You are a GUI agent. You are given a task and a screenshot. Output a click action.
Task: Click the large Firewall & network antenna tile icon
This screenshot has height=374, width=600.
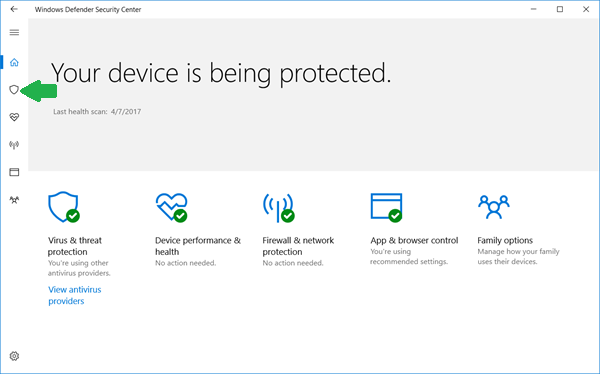point(279,207)
